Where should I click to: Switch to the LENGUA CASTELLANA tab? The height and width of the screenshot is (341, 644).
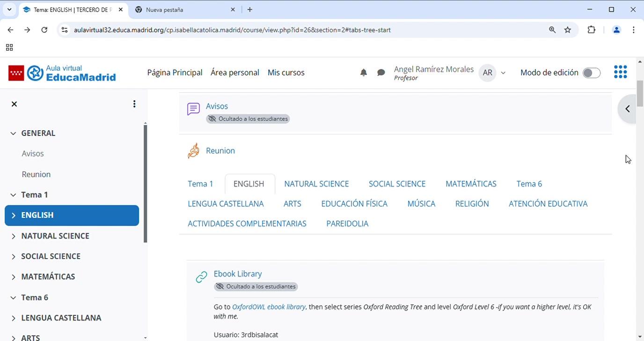226,204
